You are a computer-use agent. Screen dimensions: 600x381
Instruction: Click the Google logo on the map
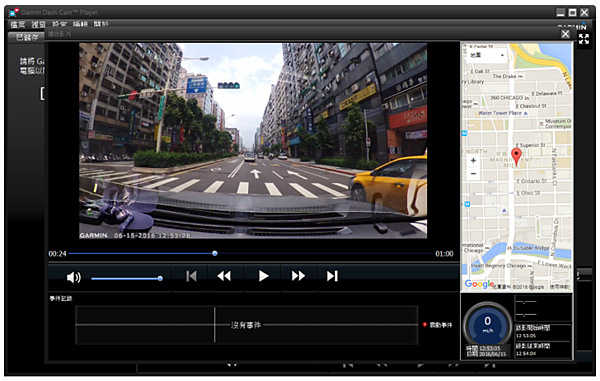click(x=479, y=284)
